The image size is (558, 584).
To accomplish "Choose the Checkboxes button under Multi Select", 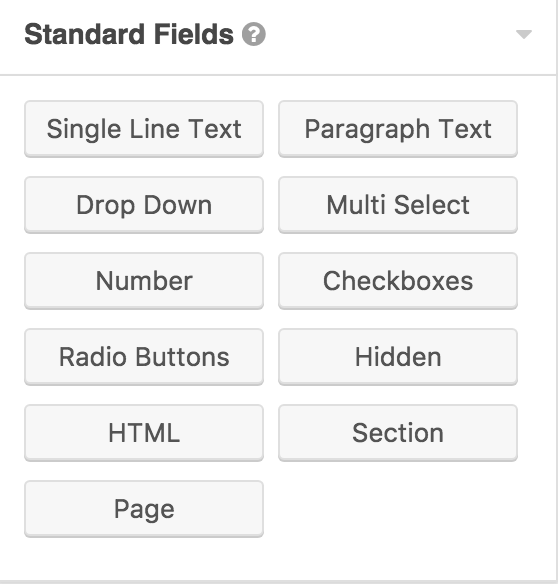I will coord(398,281).
